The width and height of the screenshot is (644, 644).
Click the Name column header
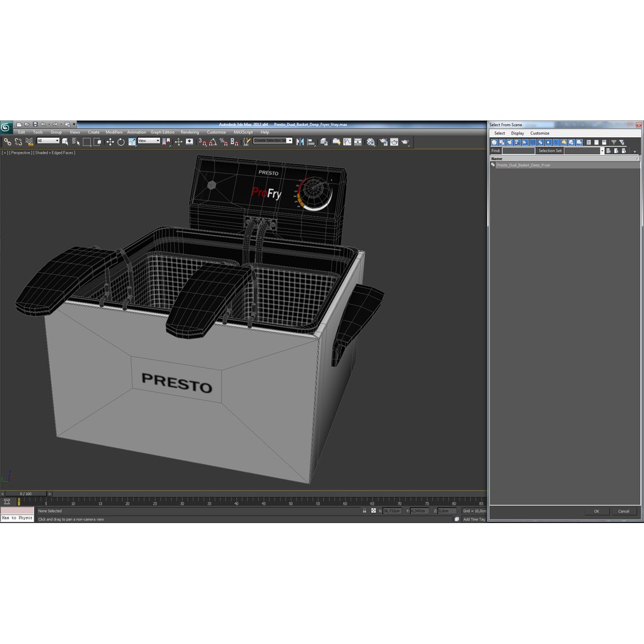[x=564, y=159]
